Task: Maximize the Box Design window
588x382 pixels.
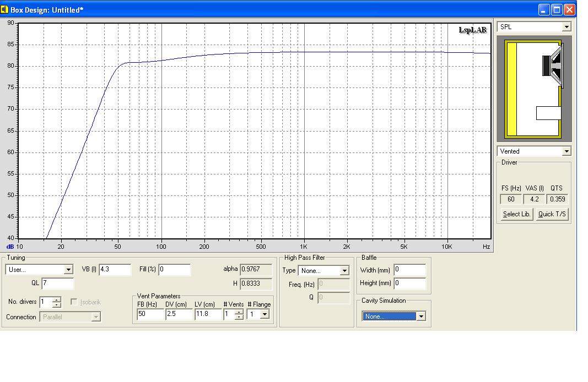Action: (557, 9)
